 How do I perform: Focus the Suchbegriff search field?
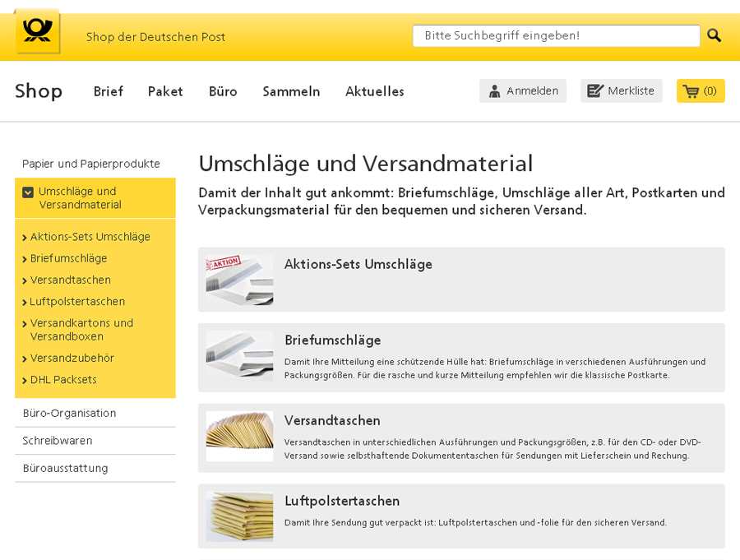(556, 36)
